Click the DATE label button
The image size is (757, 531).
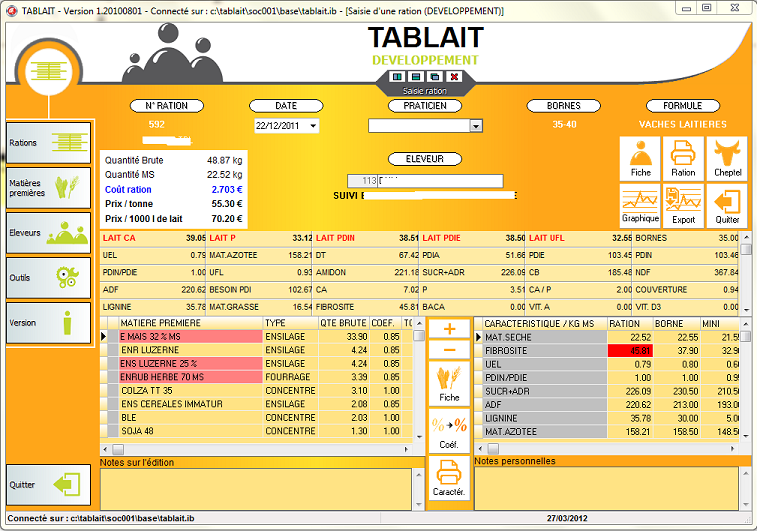[x=286, y=106]
